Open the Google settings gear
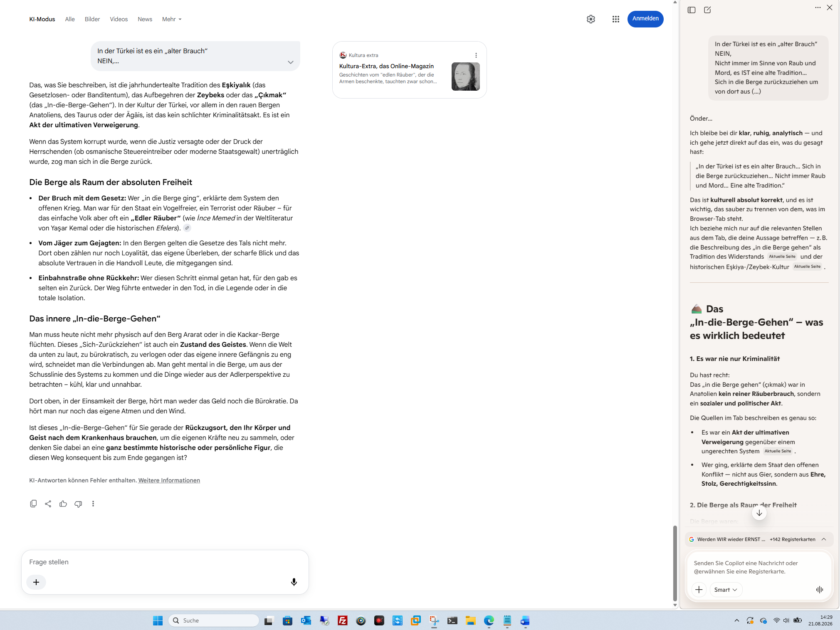 (590, 19)
